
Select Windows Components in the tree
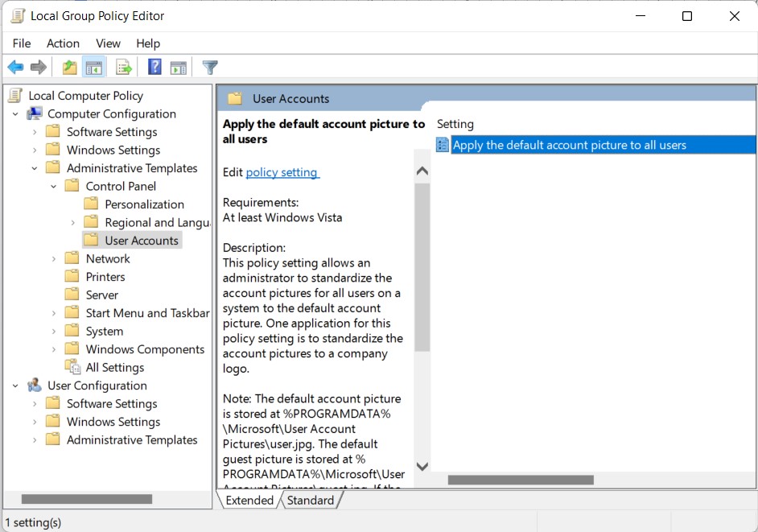pos(145,349)
